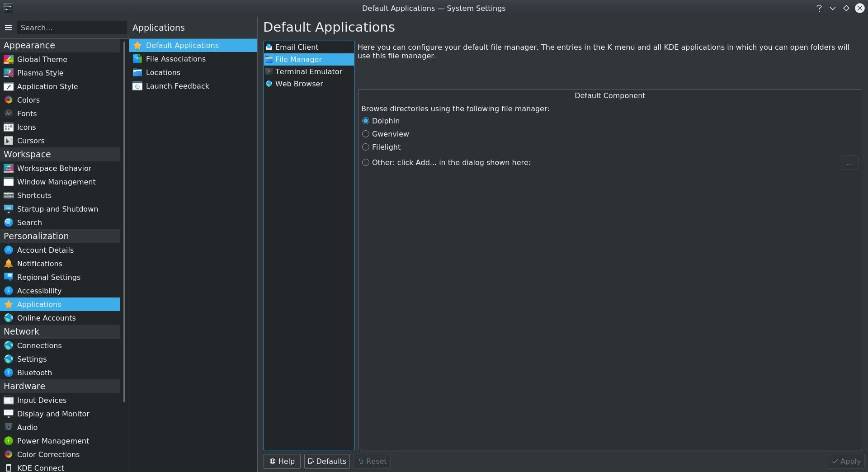Click the Account Details icon
The height and width of the screenshot is (472, 868).
click(x=9, y=250)
